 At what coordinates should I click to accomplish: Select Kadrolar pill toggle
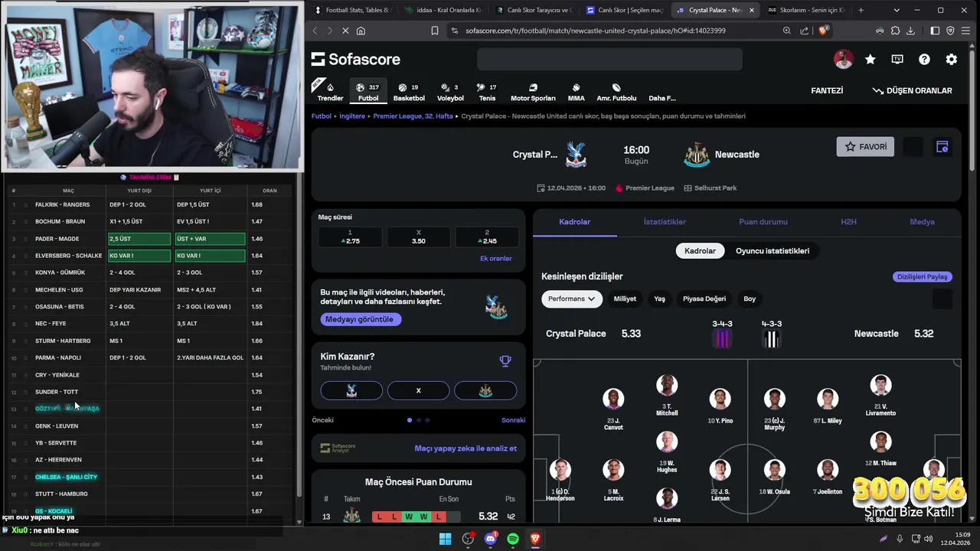(700, 251)
